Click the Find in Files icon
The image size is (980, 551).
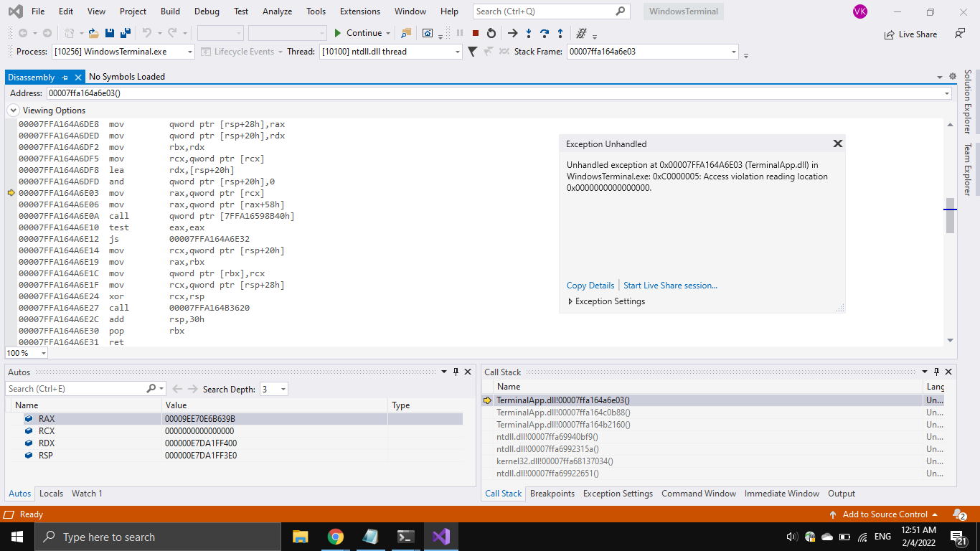(407, 33)
